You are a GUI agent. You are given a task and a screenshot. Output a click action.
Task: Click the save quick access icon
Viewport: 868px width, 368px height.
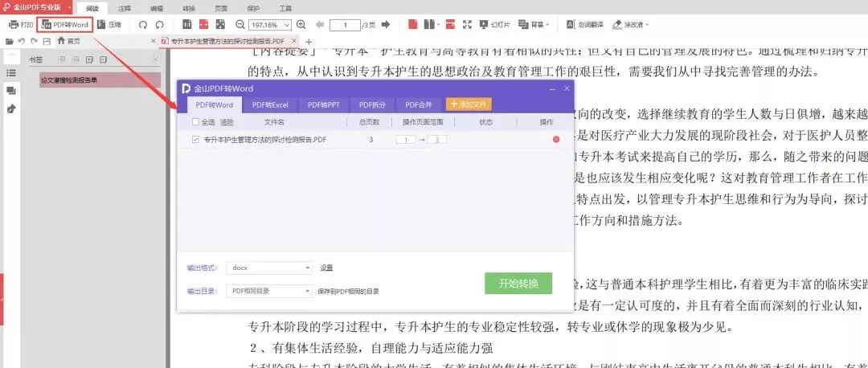pyautogui.click(x=47, y=41)
